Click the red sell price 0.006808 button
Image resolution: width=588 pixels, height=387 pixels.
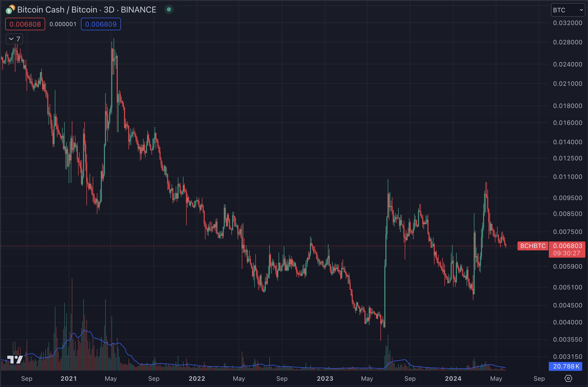click(x=25, y=24)
